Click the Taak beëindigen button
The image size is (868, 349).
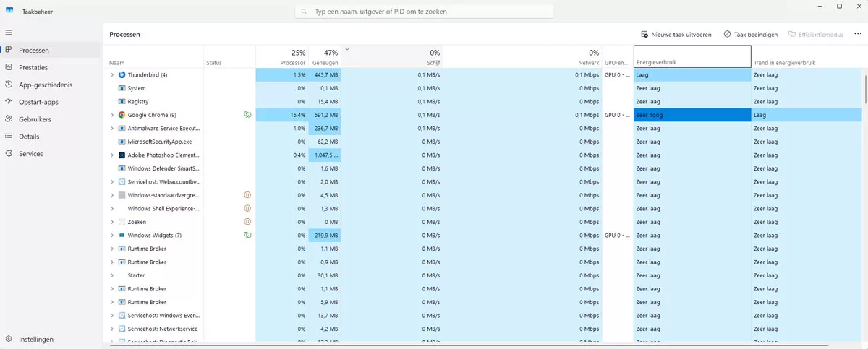point(750,34)
